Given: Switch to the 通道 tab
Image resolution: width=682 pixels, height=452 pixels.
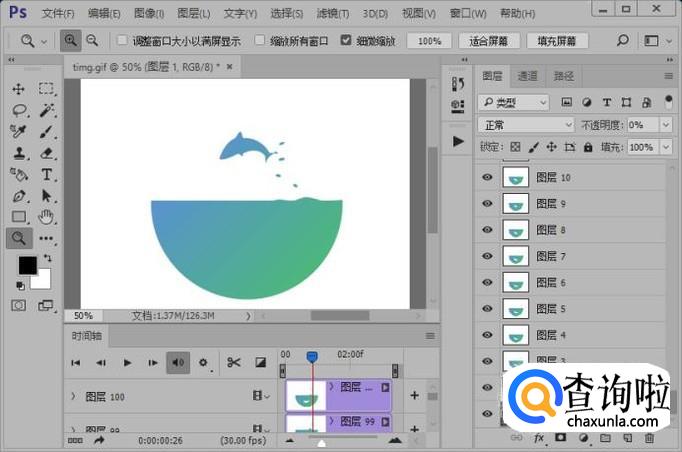Looking at the screenshot, I should point(527,76).
